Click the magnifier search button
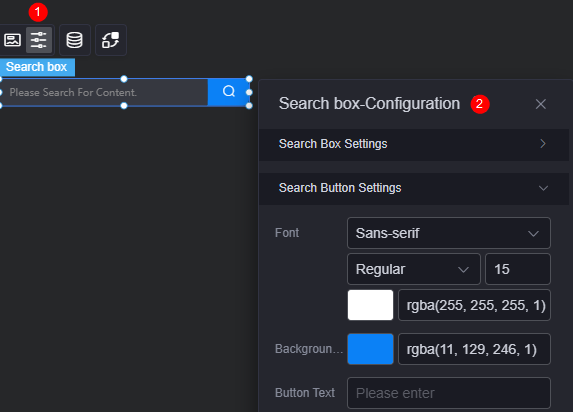This screenshot has height=412, width=573. point(229,91)
